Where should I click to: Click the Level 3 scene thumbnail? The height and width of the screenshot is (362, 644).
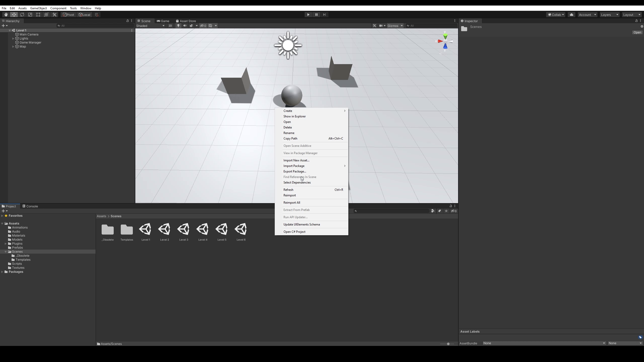tap(183, 229)
